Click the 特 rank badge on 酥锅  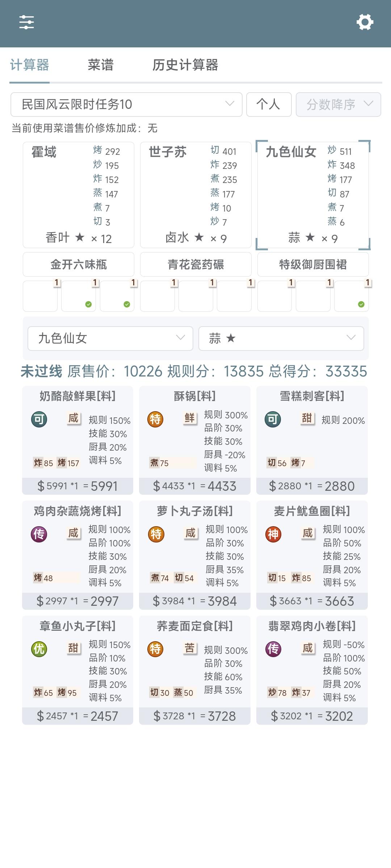[155, 420]
